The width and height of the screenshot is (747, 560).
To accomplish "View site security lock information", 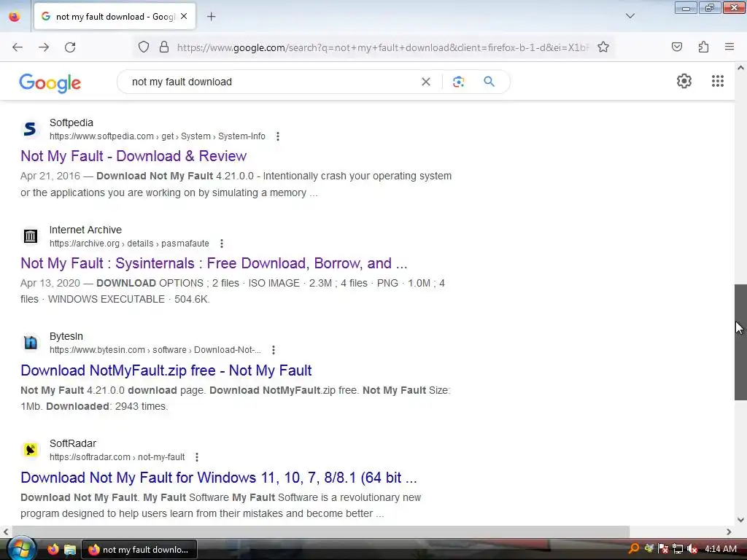I will click(164, 47).
